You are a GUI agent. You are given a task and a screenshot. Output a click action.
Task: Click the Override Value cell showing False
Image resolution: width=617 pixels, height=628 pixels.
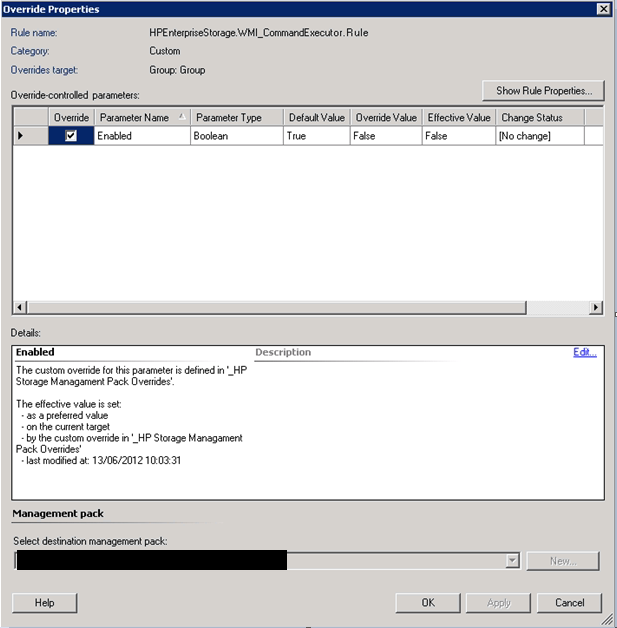click(385, 136)
